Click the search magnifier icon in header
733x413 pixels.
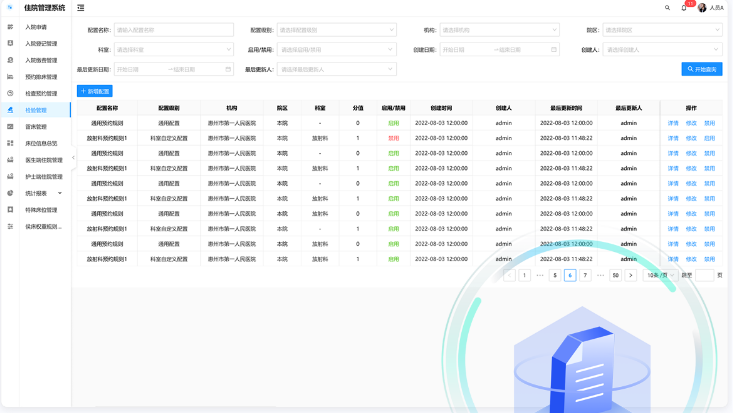click(x=667, y=8)
